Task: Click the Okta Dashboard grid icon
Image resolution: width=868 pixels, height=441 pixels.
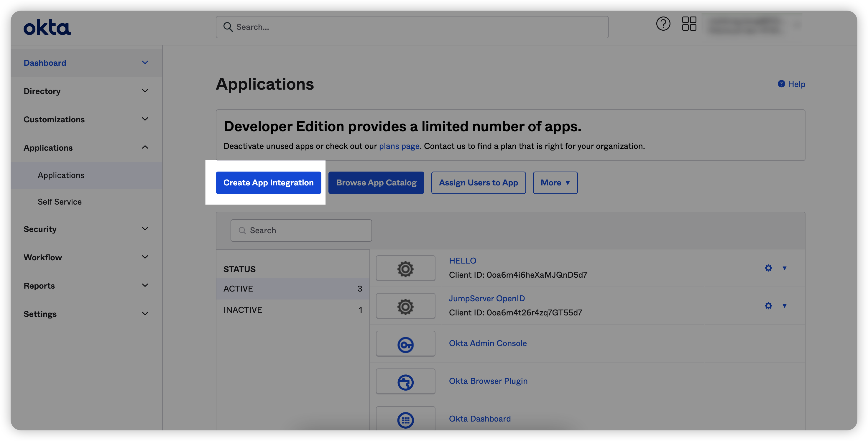Action: click(405, 419)
